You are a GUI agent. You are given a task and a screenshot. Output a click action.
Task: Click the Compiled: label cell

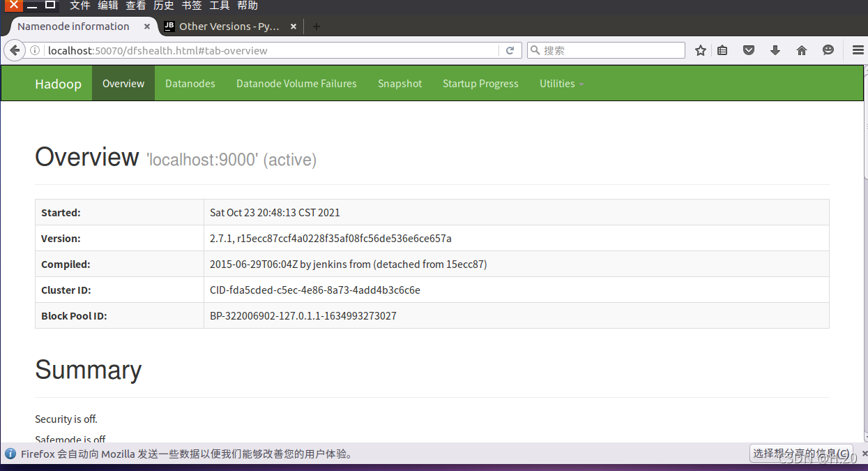click(119, 264)
